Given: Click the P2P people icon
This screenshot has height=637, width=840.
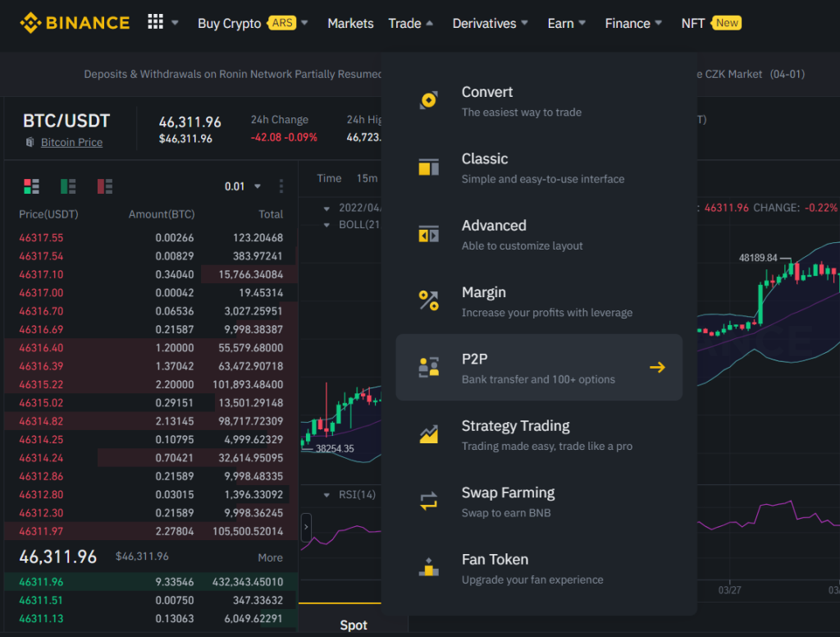Looking at the screenshot, I should pyautogui.click(x=428, y=367).
